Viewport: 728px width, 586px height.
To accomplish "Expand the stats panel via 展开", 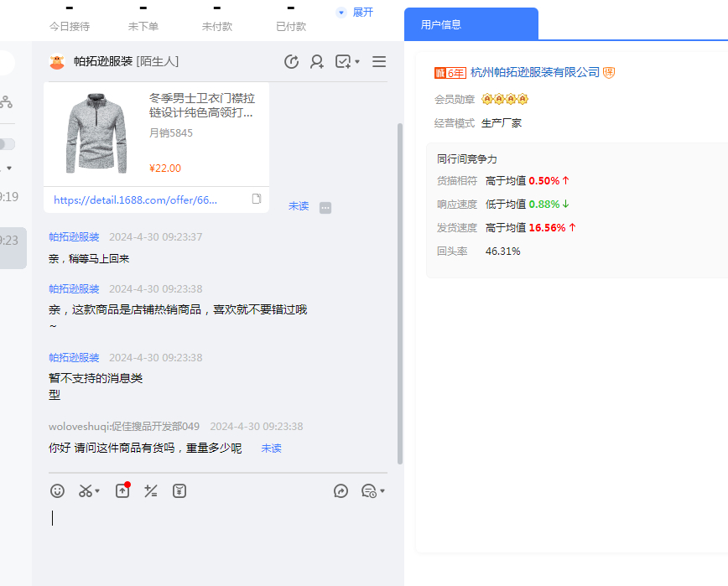I will point(356,13).
